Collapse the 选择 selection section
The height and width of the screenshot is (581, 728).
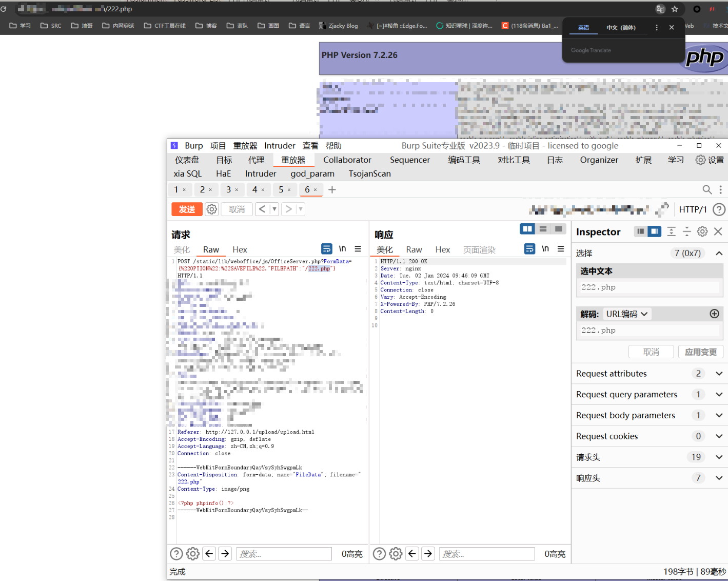coord(719,253)
